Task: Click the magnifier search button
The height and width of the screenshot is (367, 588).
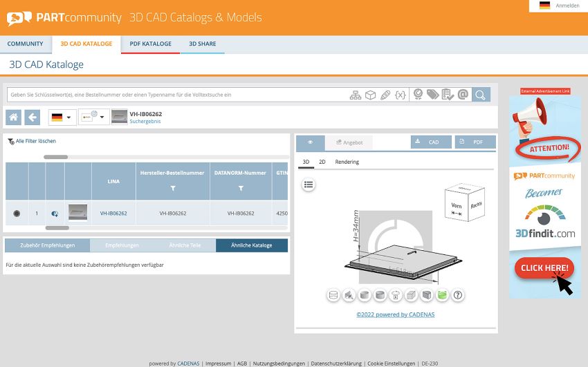Action: click(480, 95)
